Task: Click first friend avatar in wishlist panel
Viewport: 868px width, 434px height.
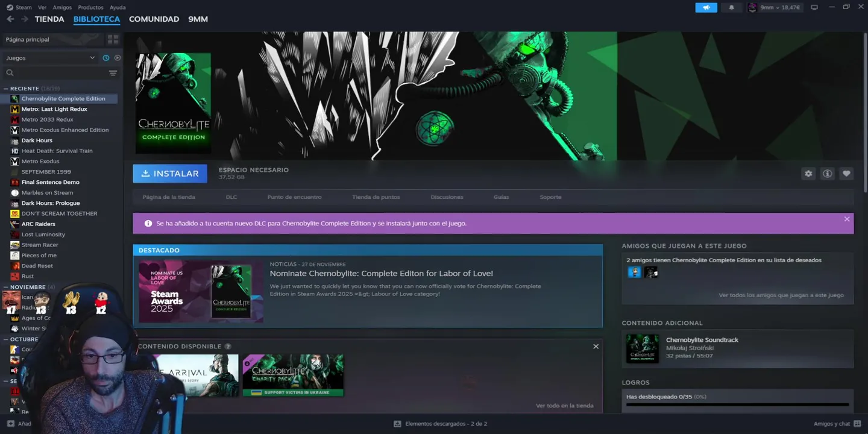Action: pos(634,272)
